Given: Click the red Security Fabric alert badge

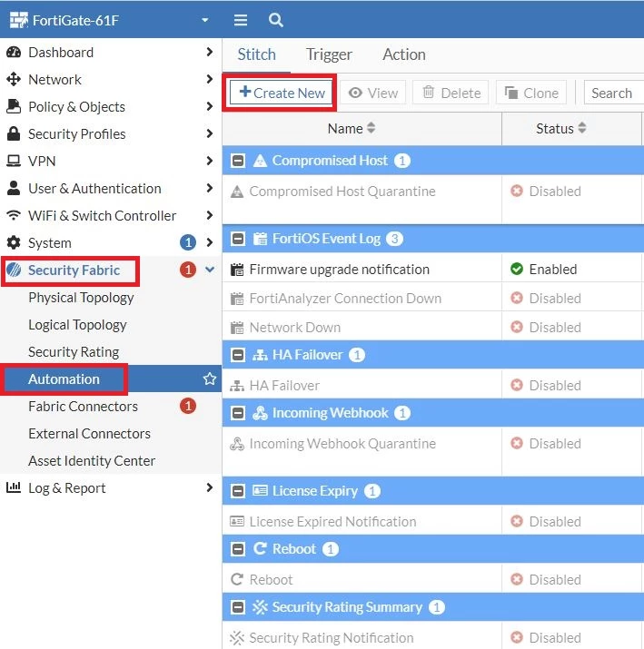Looking at the screenshot, I should coord(188,270).
